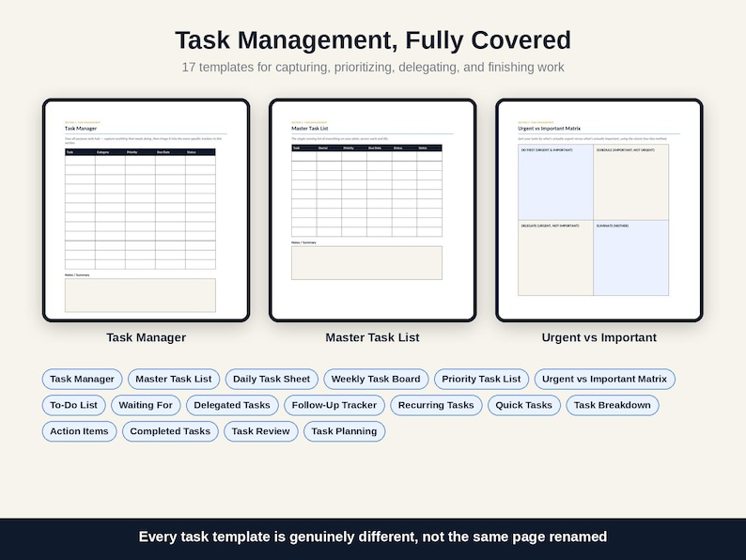
Task: Choose the Delegated Tasks tag
Action: [x=232, y=405]
